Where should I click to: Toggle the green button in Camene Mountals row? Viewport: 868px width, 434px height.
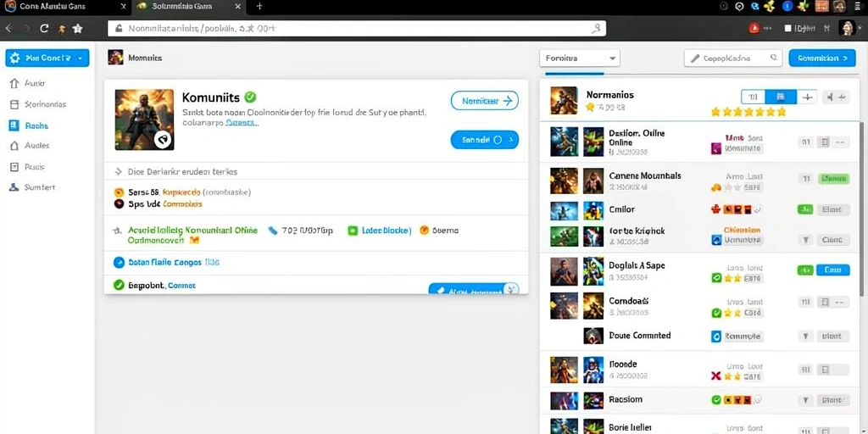834,178
